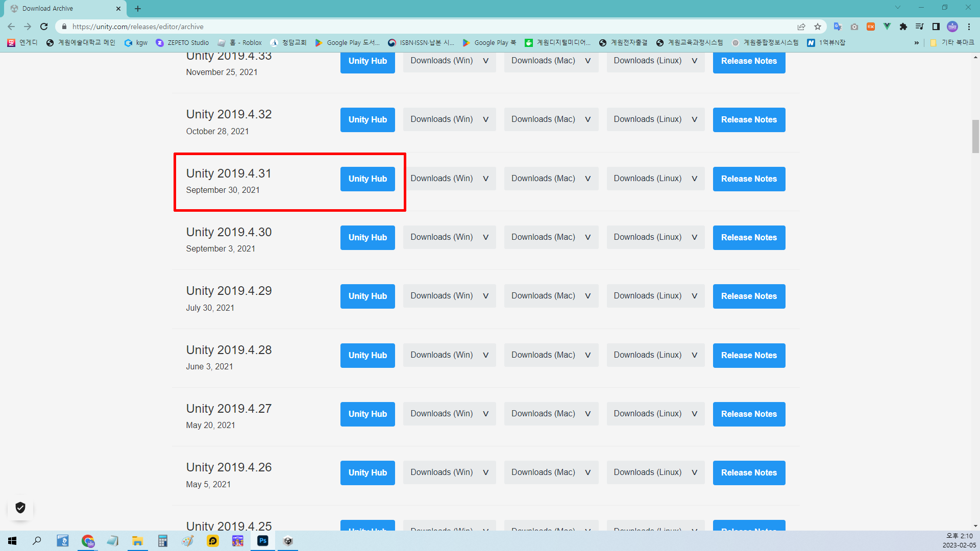
Task: Reload the Download Archive page
Action: click(44, 27)
